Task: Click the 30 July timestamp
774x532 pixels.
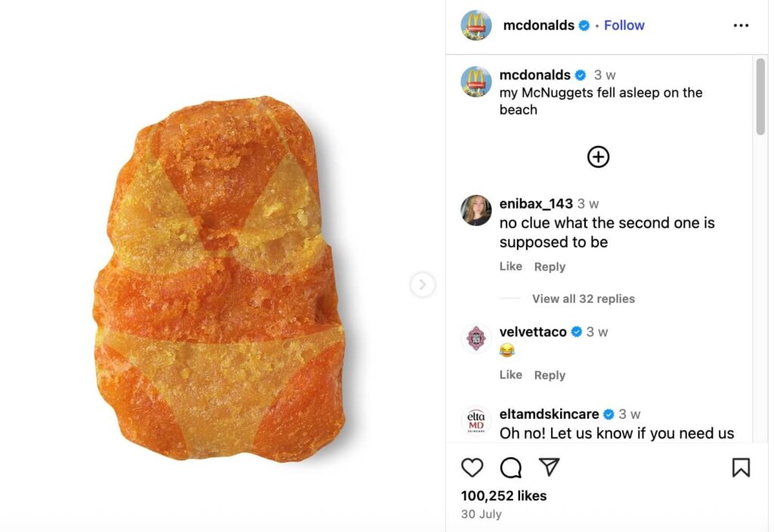Action: 481,514
